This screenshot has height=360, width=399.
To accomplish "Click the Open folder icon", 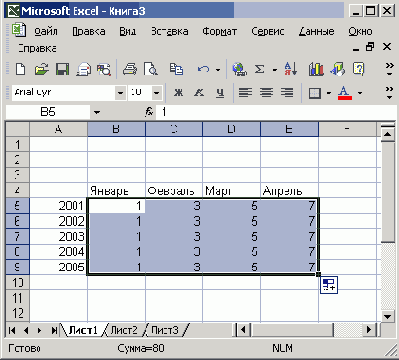I will (x=41, y=69).
